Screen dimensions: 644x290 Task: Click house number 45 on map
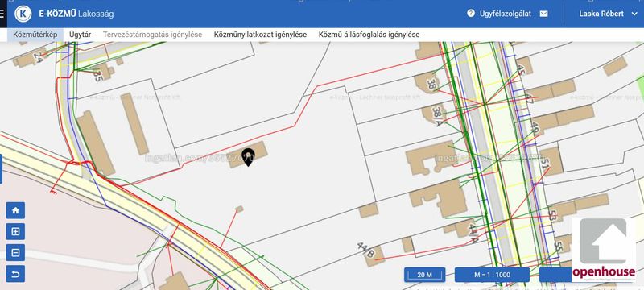click(x=520, y=70)
